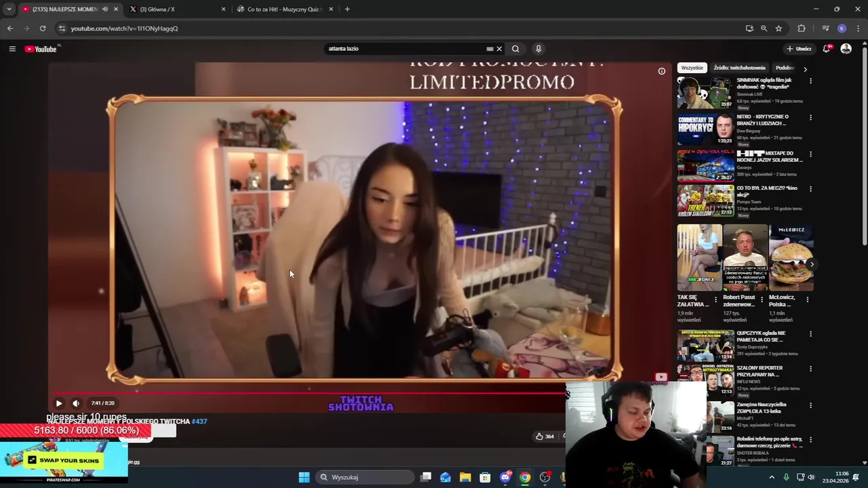Select the Źródło: twitchshotownia chip
This screenshot has height=488, width=868.
pyautogui.click(x=739, y=68)
